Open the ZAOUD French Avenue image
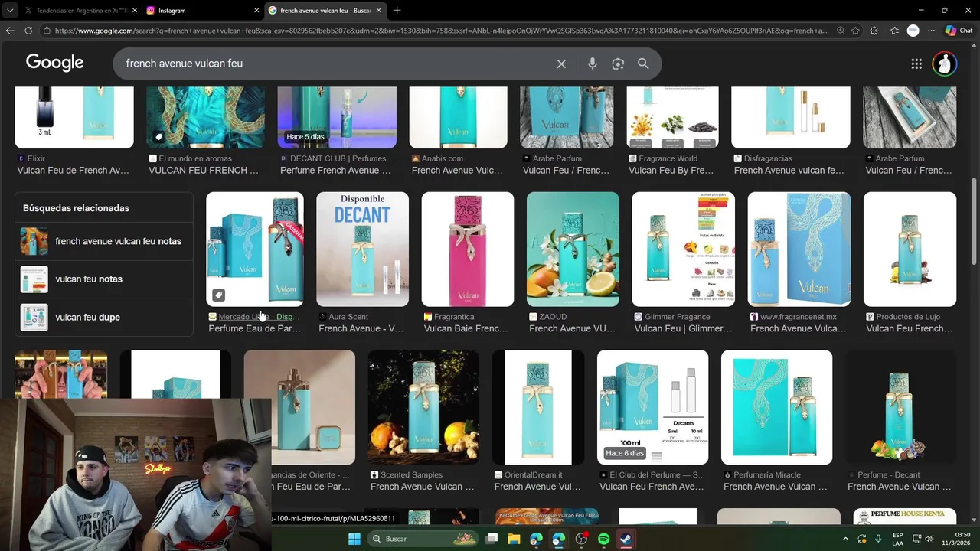The height and width of the screenshot is (551, 980). pos(573,249)
